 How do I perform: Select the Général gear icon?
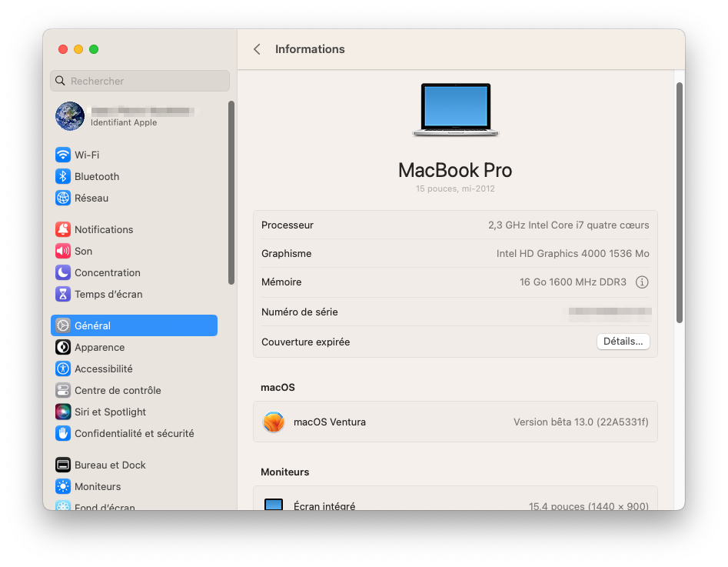coord(63,325)
